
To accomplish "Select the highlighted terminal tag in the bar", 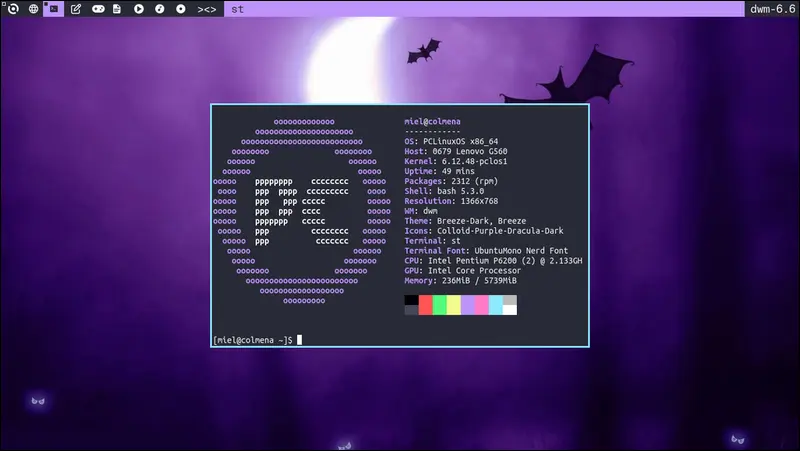I will click(x=54, y=9).
